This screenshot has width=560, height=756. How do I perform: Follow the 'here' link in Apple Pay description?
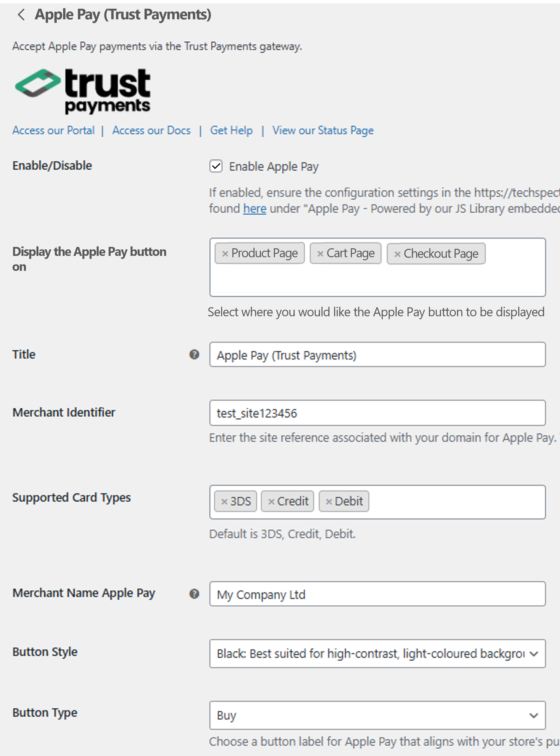255,209
